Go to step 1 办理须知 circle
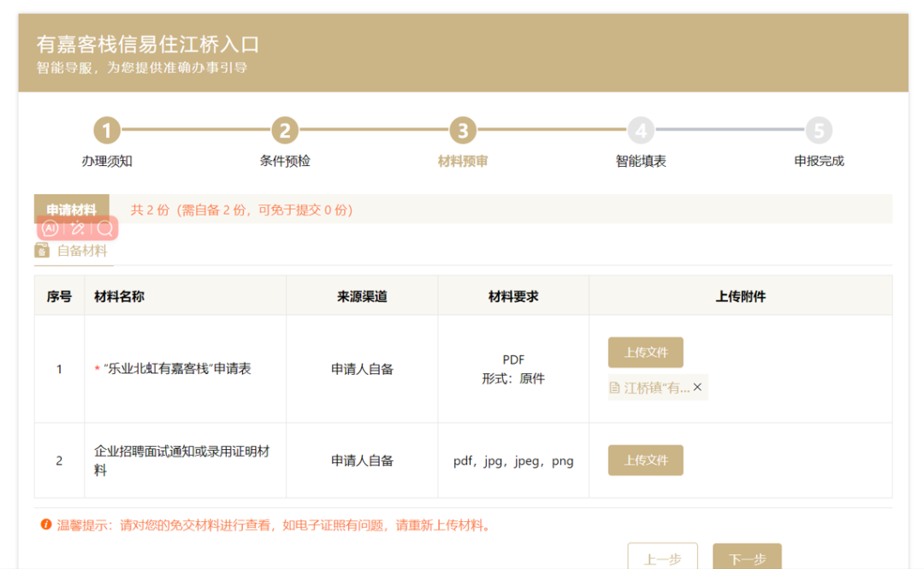The image size is (924, 569). 107,130
